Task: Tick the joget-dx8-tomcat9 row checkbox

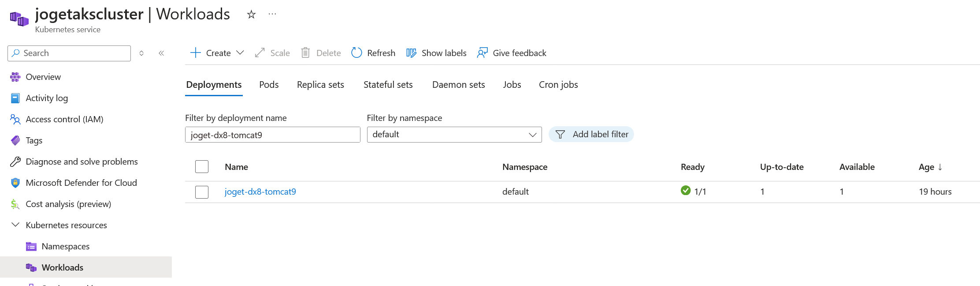Action: pyautogui.click(x=202, y=192)
